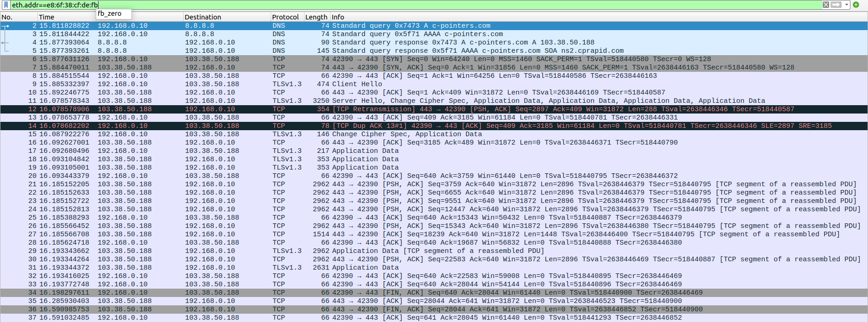Add a filter button with green plus

(x=856, y=5)
